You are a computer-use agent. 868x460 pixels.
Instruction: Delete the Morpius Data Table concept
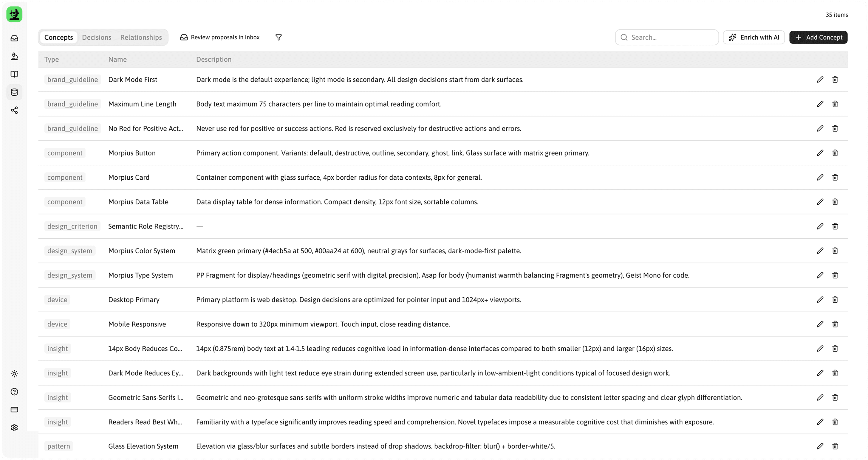(x=835, y=202)
